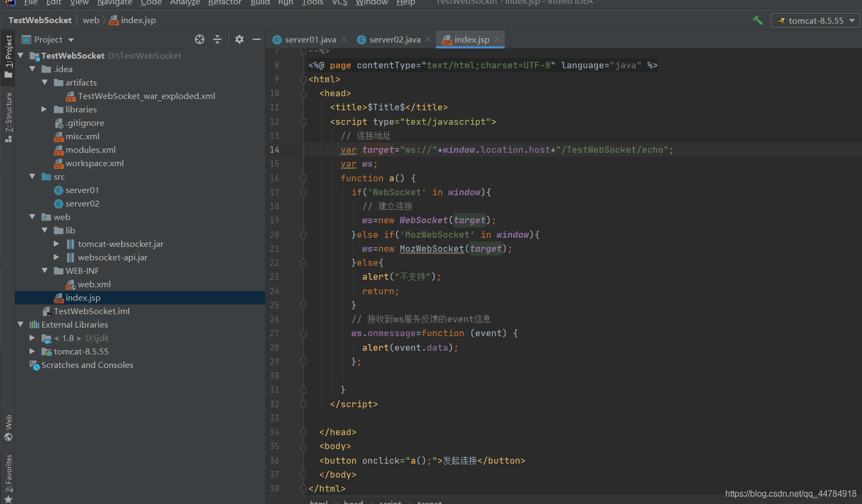Click the button onclick line in body
The image size is (862, 504).
click(422, 460)
